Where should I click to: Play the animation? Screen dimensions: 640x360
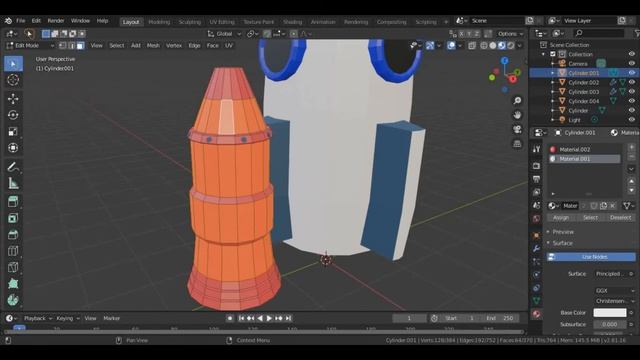269,318
